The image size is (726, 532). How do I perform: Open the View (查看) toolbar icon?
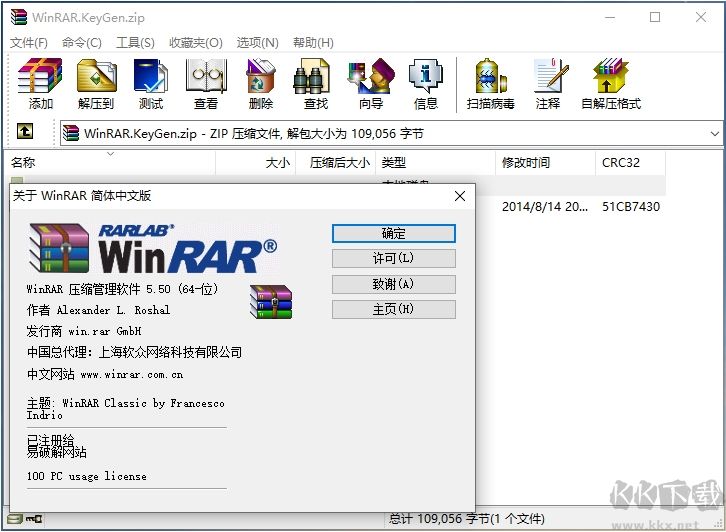tap(206, 84)
